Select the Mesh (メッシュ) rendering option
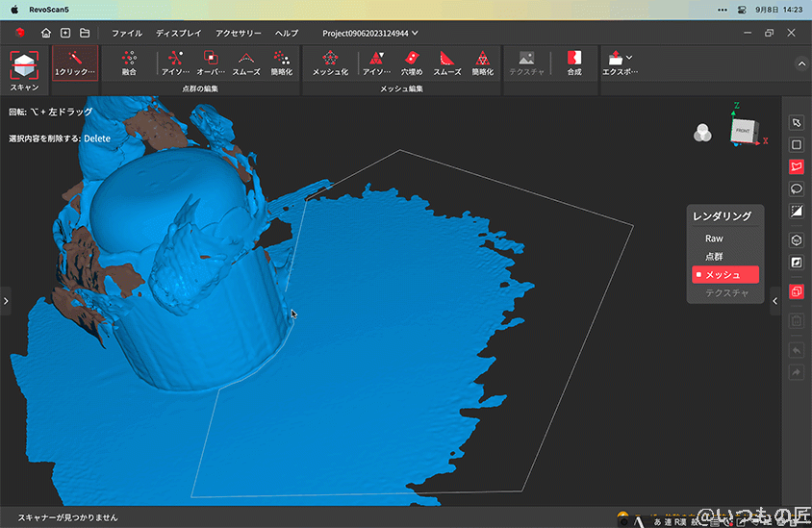The image size is (812, 528). coord(723,275)
